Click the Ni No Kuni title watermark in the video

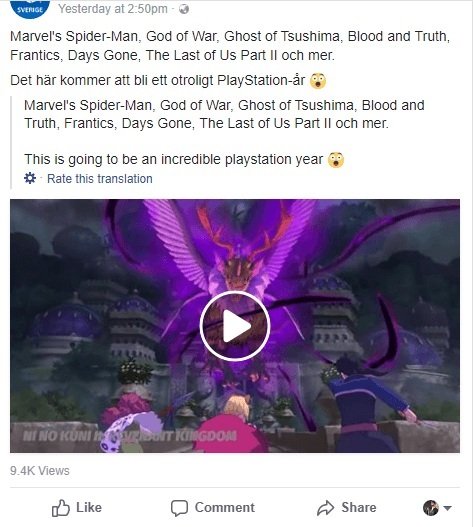(129, 436)
